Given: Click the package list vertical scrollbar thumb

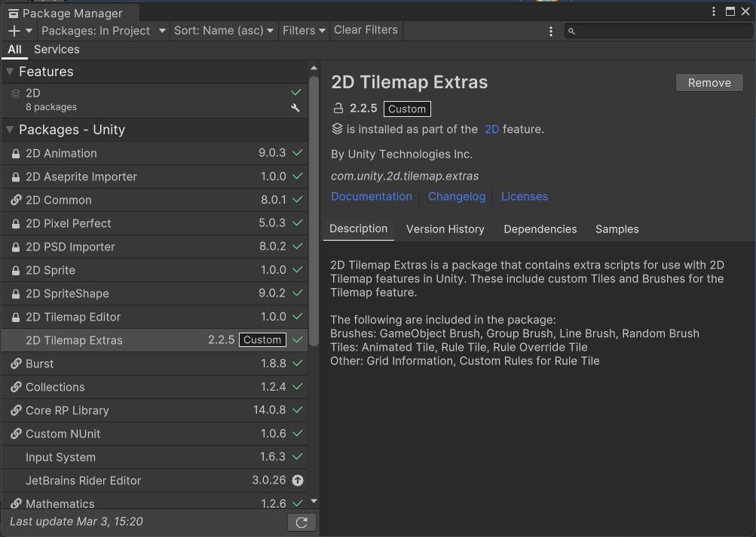Looking at the screenshot, I should [x=314, y=211].
